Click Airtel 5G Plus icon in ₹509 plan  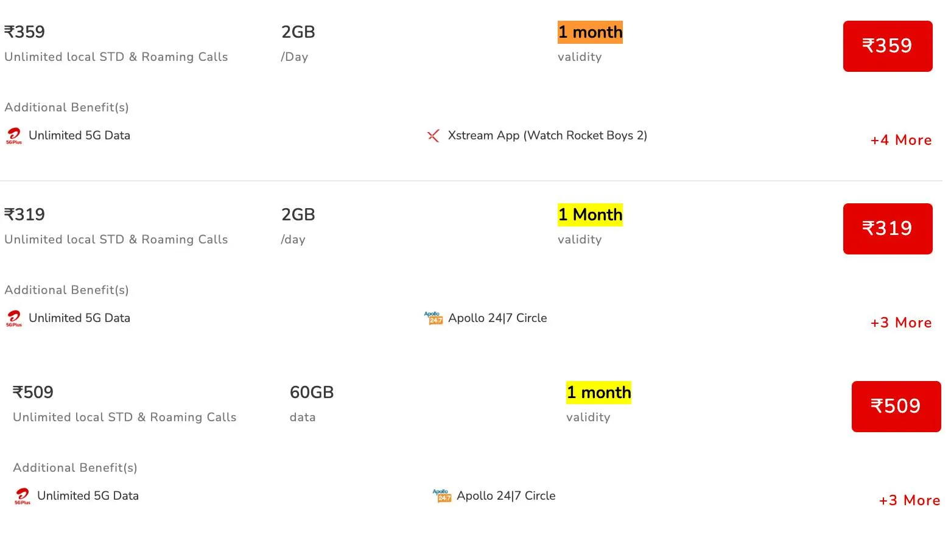point(23,496)
